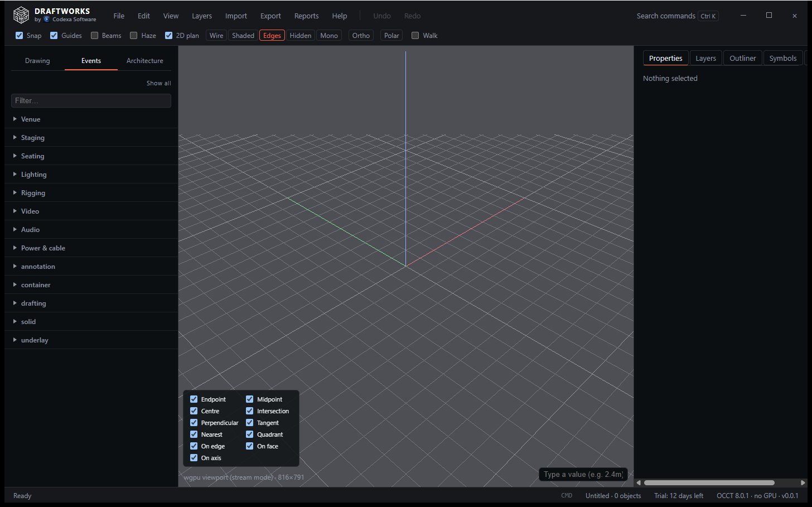Open the Layers menu in menu bar
Screen dimensions: 812x507
tap(202, 16)
